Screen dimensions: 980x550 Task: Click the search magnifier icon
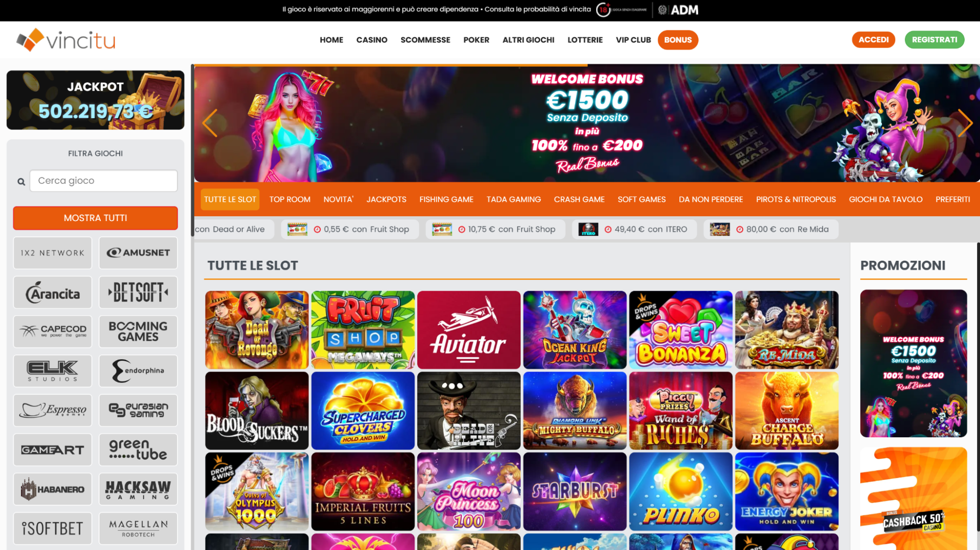tap(21, 182)
